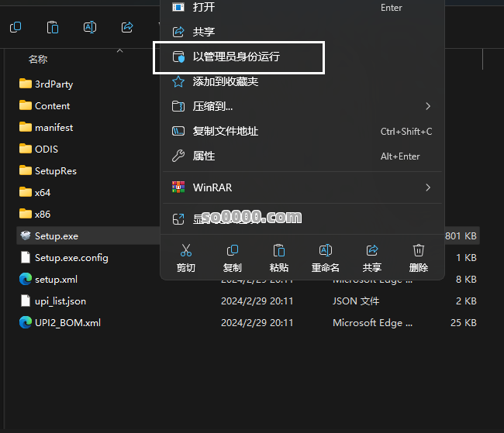504x433 pixels.
Task: Click the Share icon in context menu bottom row
Action: coord(372,250)
